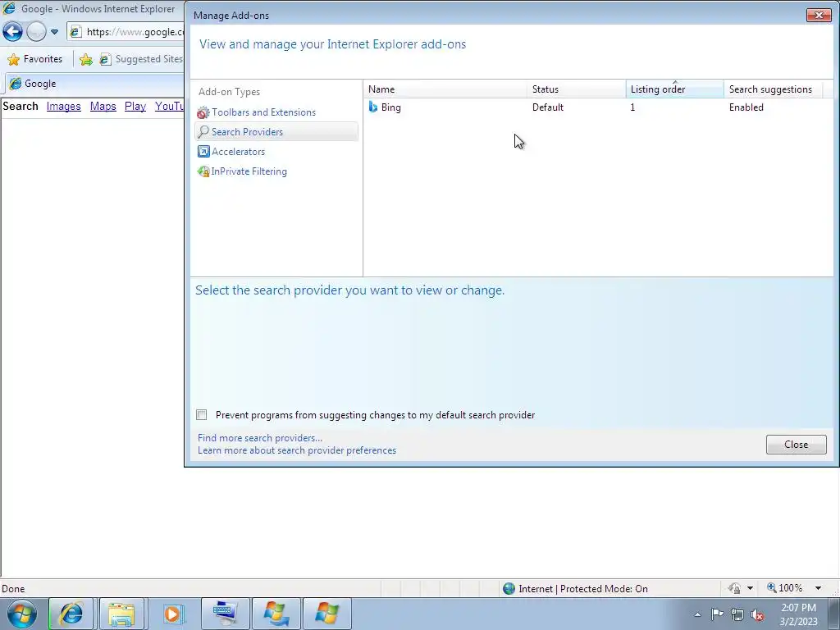Sort by the Listing order column header
The width and height of the screenshot is (840, 630).
674,89
